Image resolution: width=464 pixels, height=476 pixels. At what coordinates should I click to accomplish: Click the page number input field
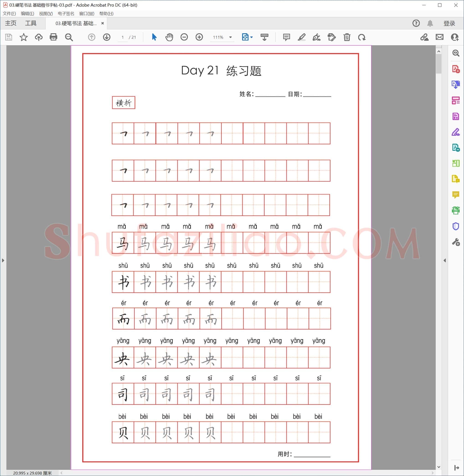(x=123, y=37)
